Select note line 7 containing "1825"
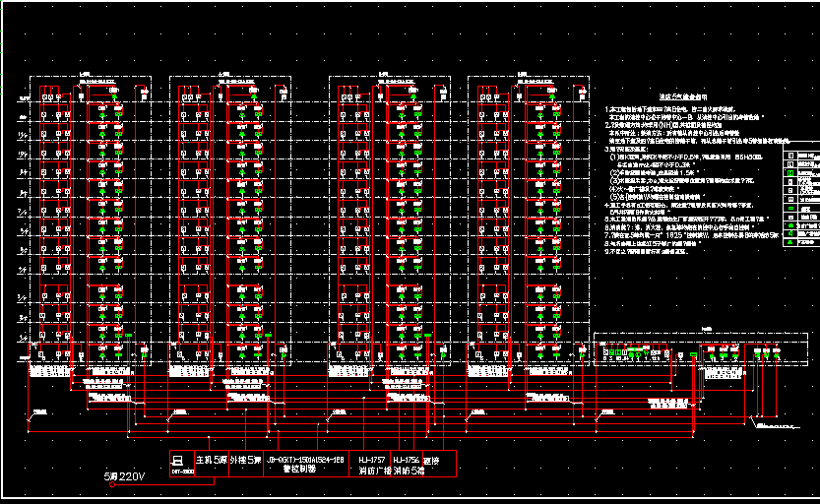820x504 pixels. tap(692, 235)
